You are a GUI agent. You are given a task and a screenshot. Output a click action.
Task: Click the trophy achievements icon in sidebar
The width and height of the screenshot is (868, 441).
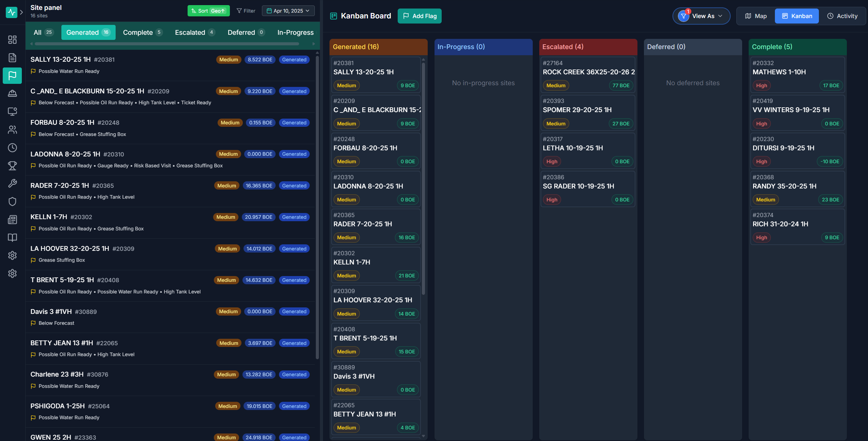[x=13, y=166]
